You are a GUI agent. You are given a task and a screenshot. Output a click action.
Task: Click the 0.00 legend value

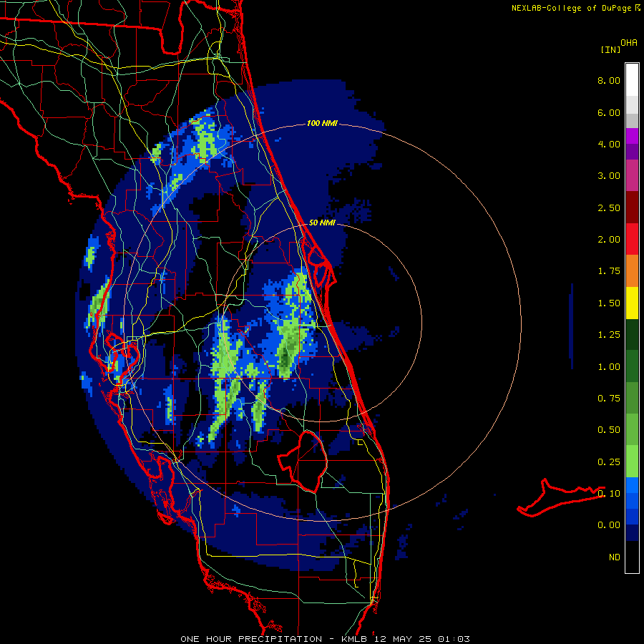[x=609, y=525]
